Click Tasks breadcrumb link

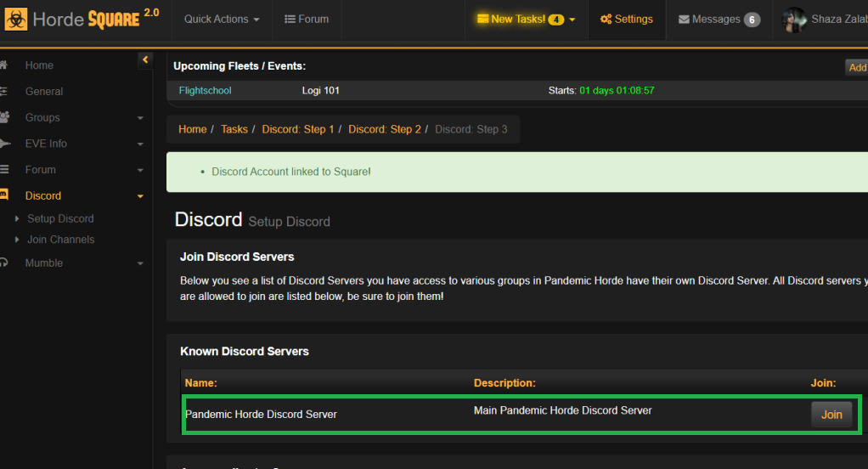pyautogui.click(x=234, y=129)
